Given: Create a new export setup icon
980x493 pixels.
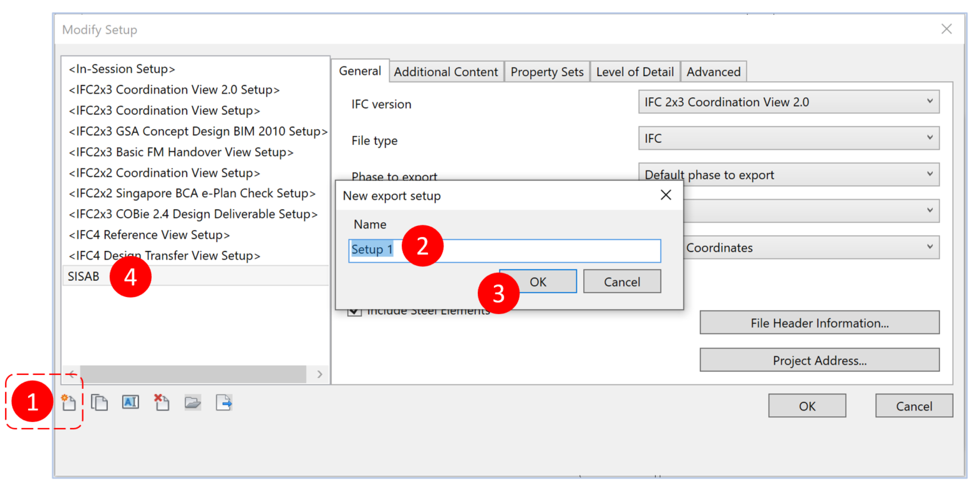Looking at the screenshot, I should point(68,402).
